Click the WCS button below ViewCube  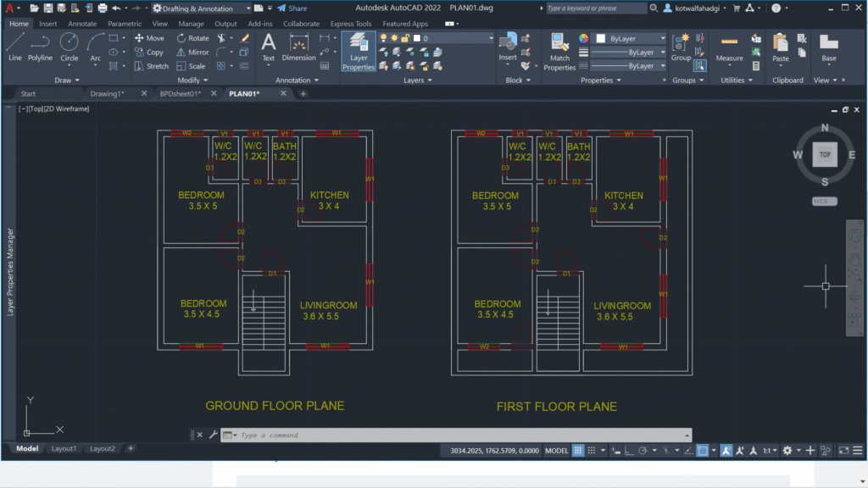pos(824,201)
